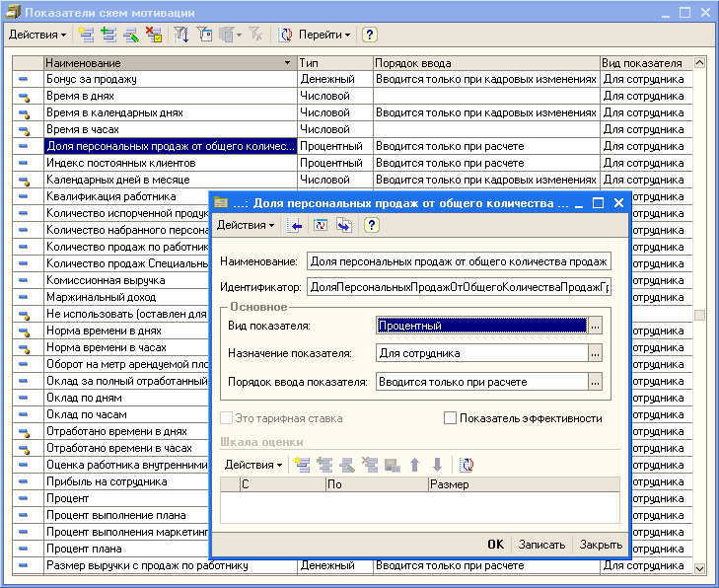Open the Порядок ввода показателя selection button

[595, 382]
